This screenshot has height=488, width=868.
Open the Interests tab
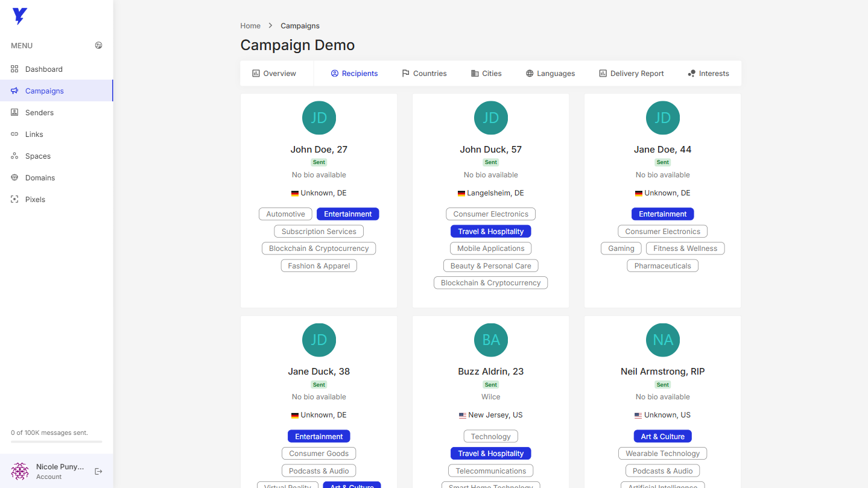tap(708, 74)
